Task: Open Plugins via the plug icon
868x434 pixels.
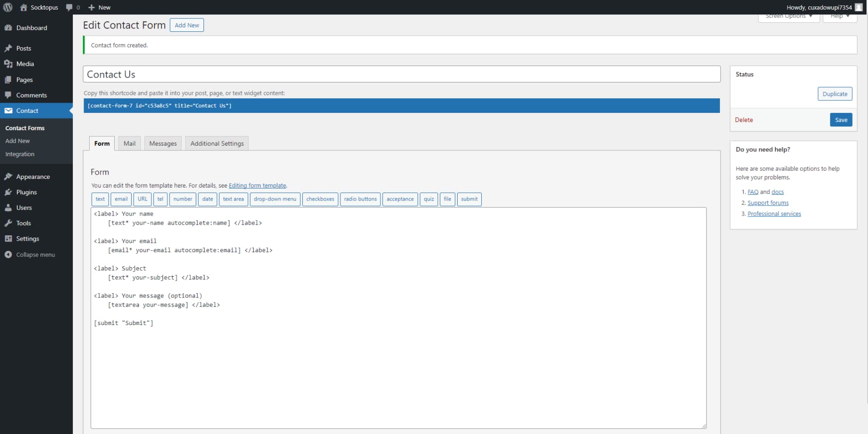Action: pyautogui.click(x=9, y=192)
